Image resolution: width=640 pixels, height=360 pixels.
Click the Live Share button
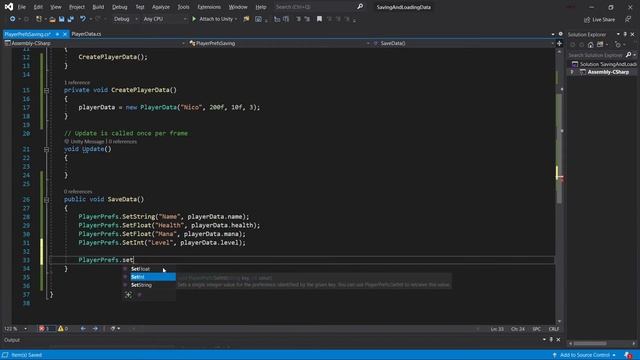[599, 19]
